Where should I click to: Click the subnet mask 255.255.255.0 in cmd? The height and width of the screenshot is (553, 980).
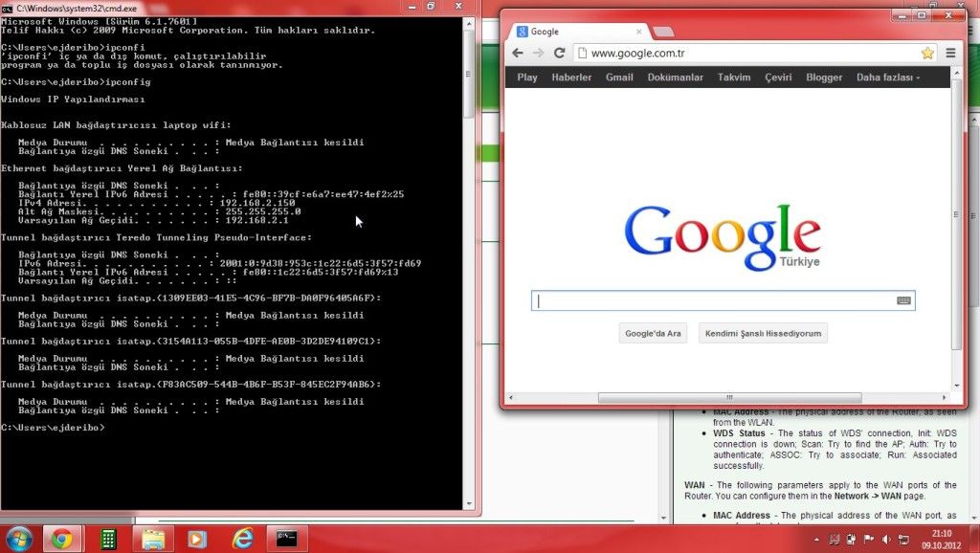[x=262, y=211]
